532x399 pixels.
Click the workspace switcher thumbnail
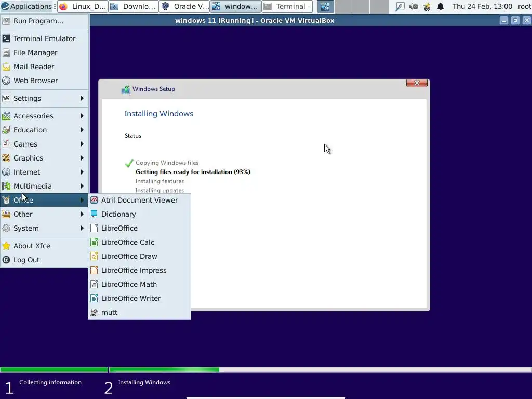pos(325,6)
